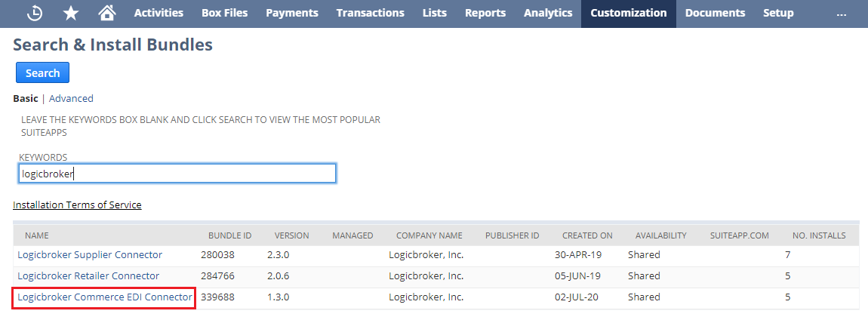Click the Shortcuts star icon

tap(71, 13)
